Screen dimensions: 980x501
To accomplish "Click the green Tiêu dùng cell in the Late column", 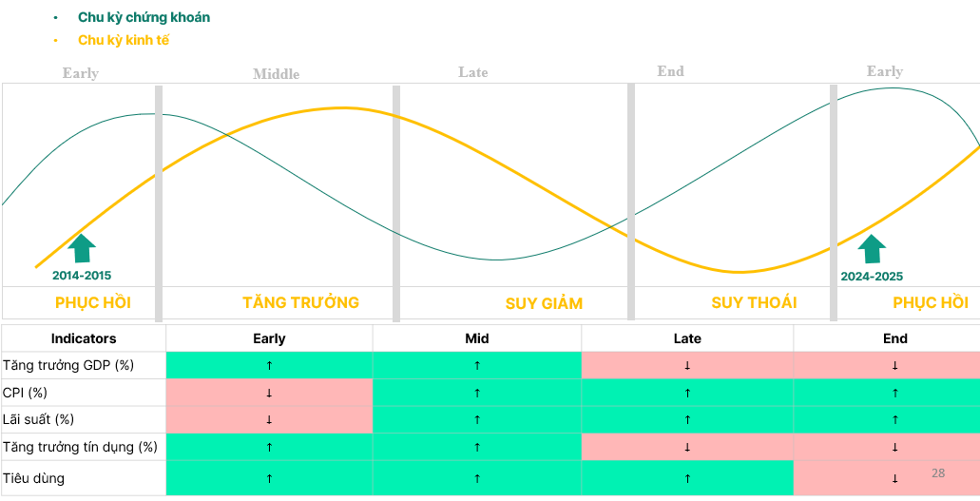I will (x=687, y=478).
